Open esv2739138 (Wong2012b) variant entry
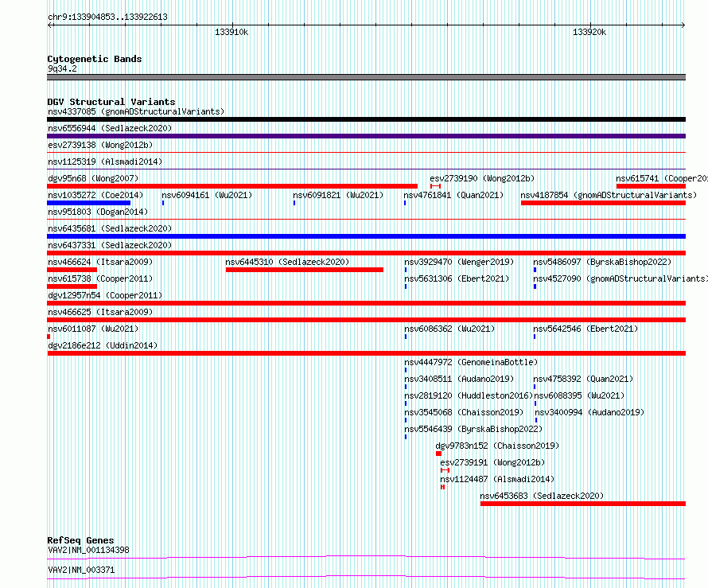The height and width of the screenshot is (588, 708). tap(100, 145)
